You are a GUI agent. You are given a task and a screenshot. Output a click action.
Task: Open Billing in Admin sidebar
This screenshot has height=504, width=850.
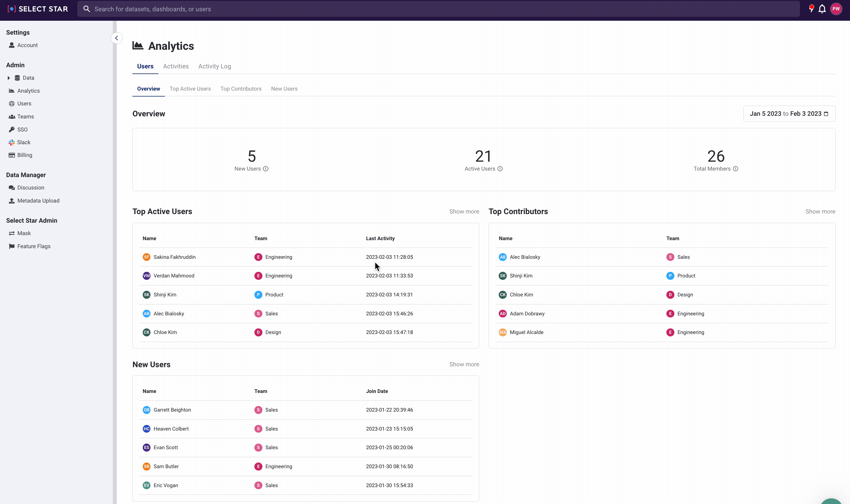point(25,155)
